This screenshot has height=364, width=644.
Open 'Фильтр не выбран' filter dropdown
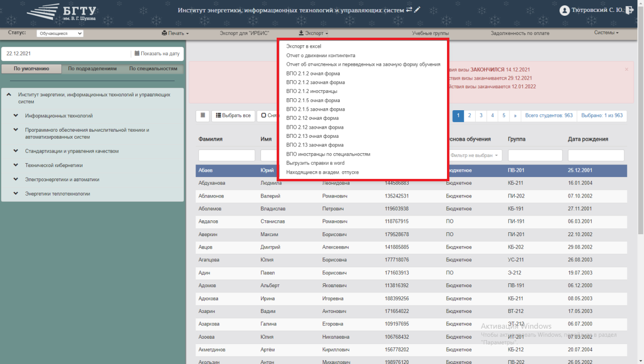coord(474,155)
